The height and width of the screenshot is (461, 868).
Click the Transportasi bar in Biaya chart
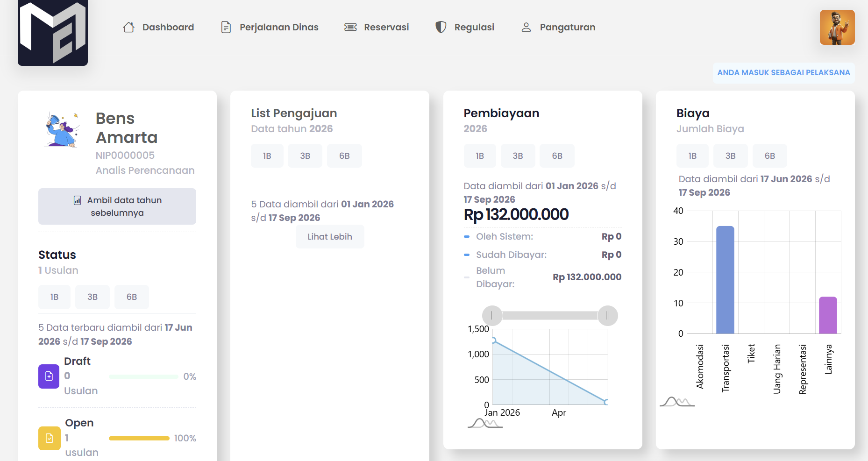[x=725, y=280]
